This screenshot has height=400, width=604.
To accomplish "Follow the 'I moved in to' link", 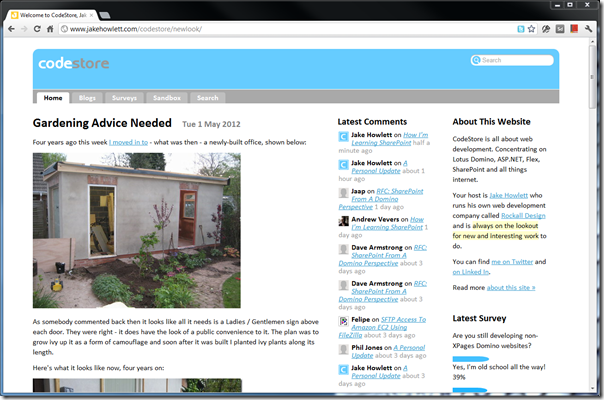I will (128, 142).
